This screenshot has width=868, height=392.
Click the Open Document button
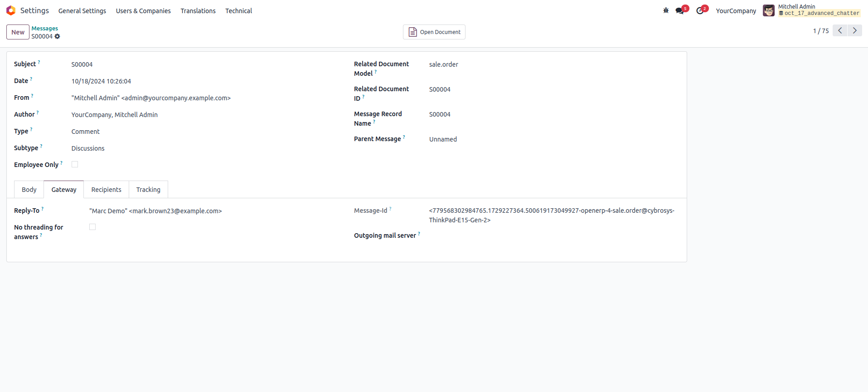click(434, 32)
